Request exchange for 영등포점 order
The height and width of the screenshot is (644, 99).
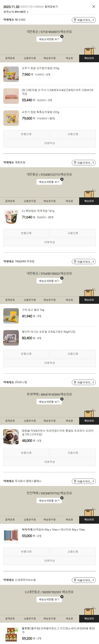point(73,233)
